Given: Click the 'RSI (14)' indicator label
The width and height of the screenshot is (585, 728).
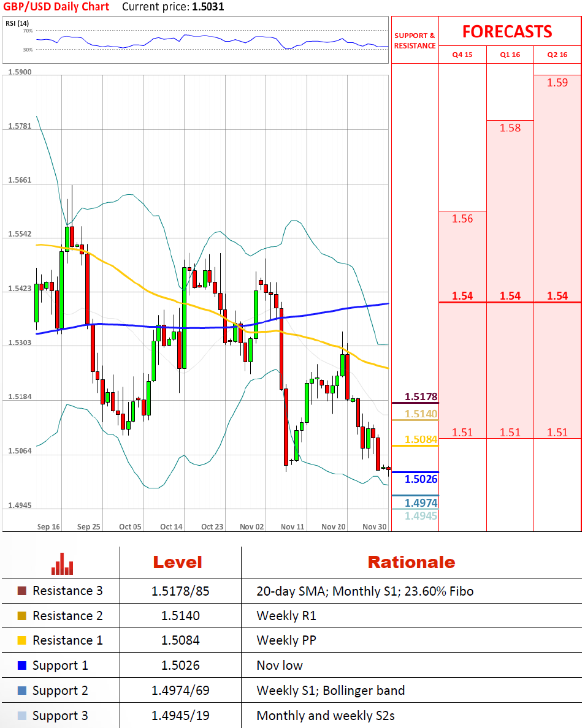Looking at the screenshot, I should 17,23.
